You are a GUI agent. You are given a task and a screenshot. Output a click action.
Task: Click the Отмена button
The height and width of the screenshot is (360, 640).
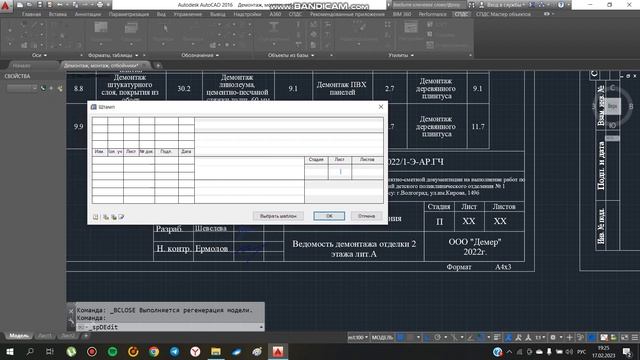366,216
